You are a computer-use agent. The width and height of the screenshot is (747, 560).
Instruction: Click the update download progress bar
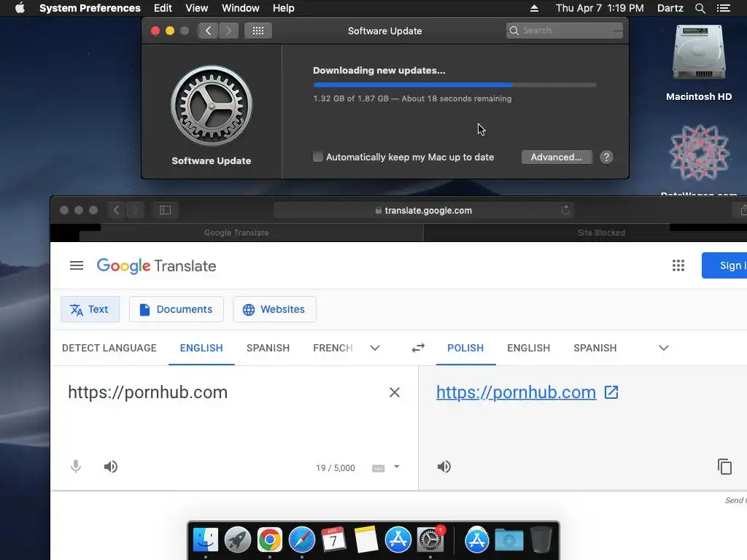[x=454, y=85]
